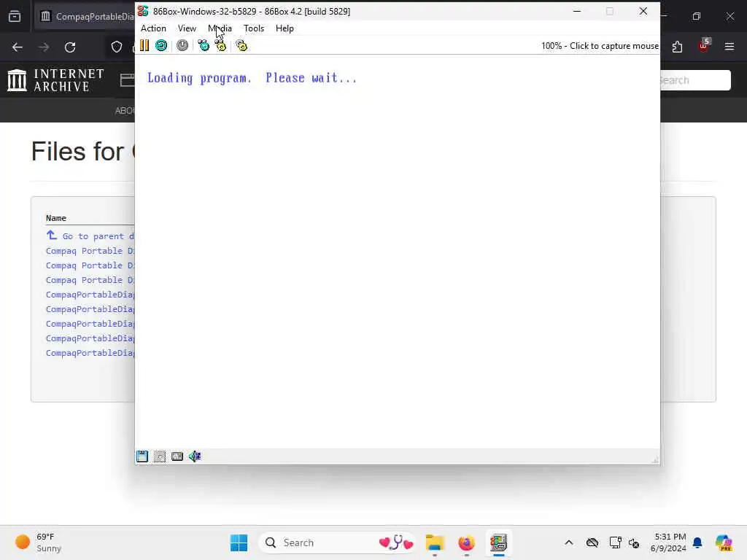Click the sound speaker status bar icon
The image size is (747, 560).
point(195,456)
